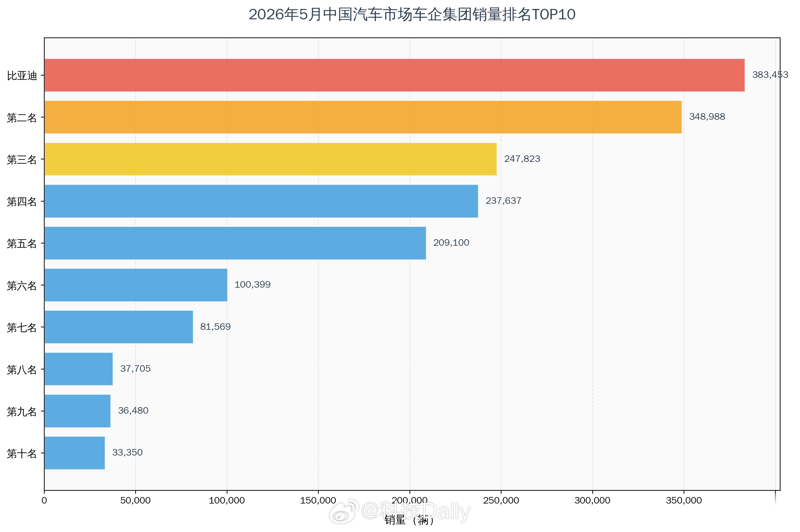
Task: Click the y-axis label 第六名
Action: point(22,286)
